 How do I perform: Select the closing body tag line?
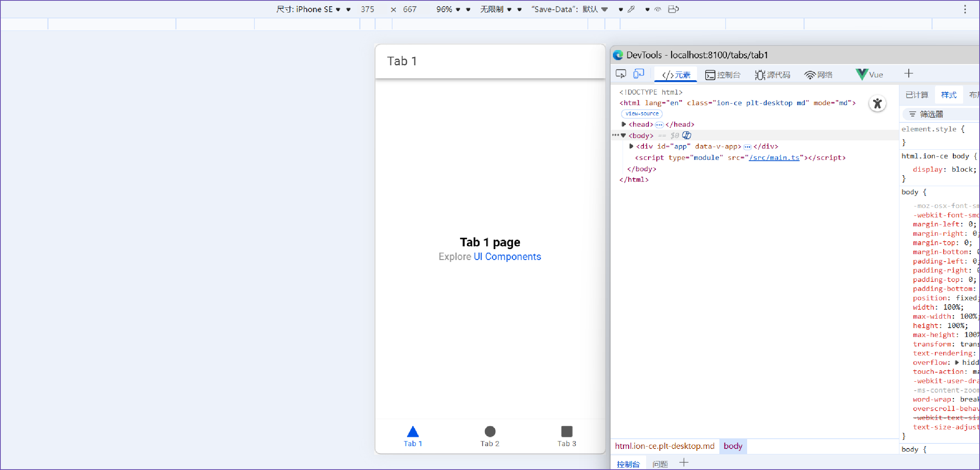pos(641,169)
